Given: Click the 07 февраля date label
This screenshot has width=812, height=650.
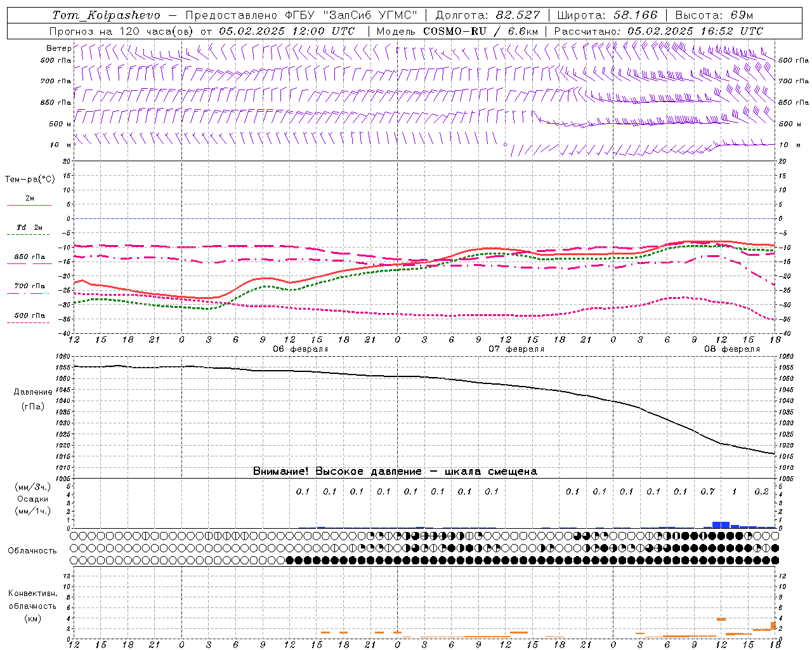Looking at the screenshot, I should pyautogui.click(x=516, y=349).
